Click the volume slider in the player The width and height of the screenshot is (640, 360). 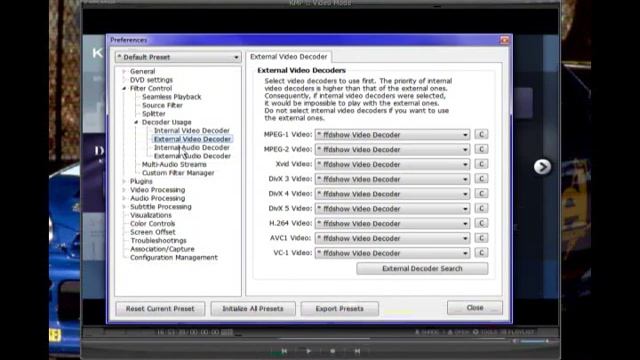point(535,341)
